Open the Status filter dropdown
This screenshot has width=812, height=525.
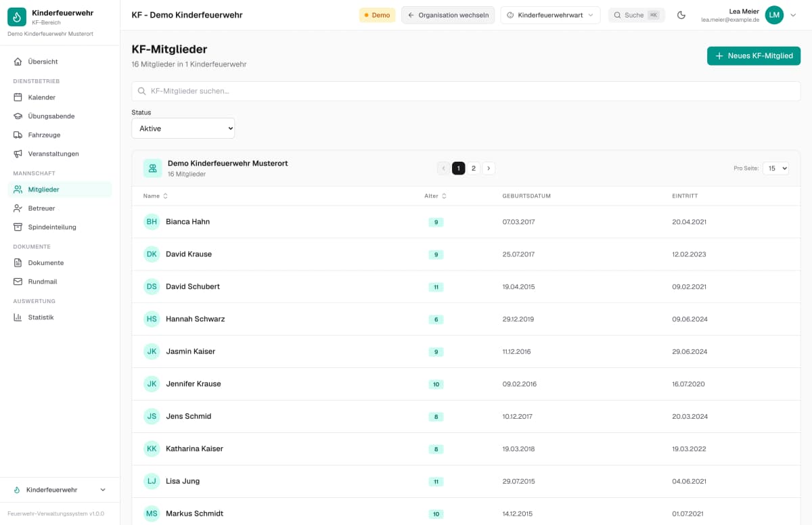pyautogui.click(x=183, y=129)
